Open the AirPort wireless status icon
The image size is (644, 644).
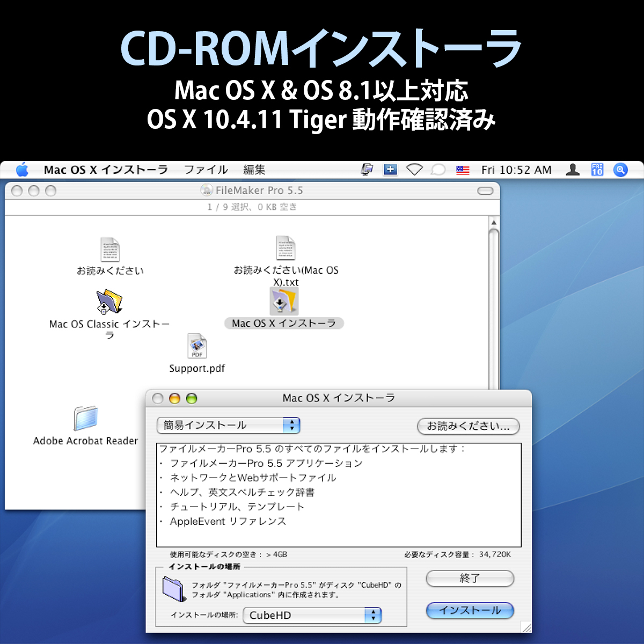pyautogui.click(x=414, y=170)
